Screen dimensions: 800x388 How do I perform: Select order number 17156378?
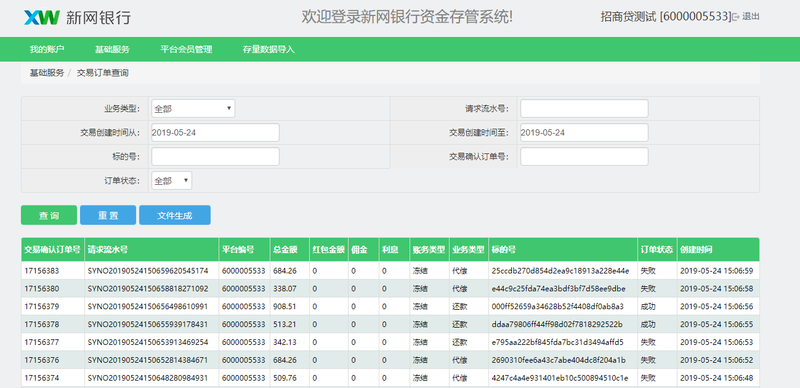coord(41,324)
